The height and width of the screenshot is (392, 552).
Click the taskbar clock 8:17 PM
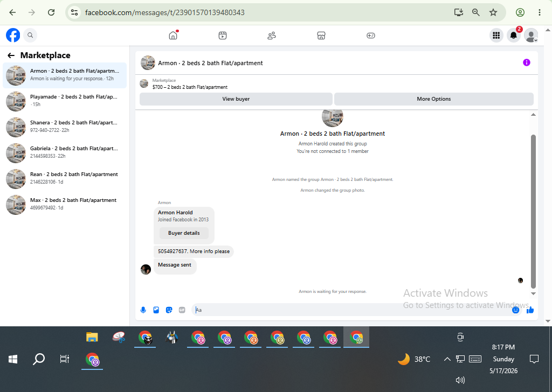(503, 347)
